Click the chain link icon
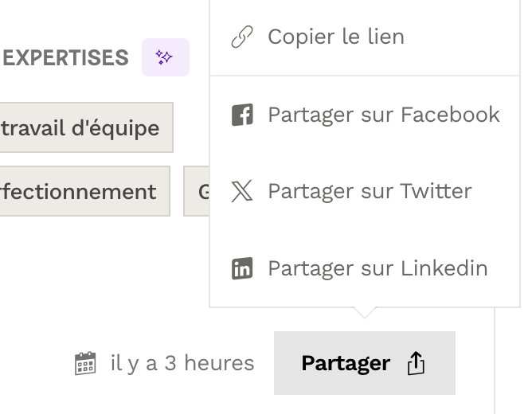Screen dimensions: 532x414 coord(241,37)
